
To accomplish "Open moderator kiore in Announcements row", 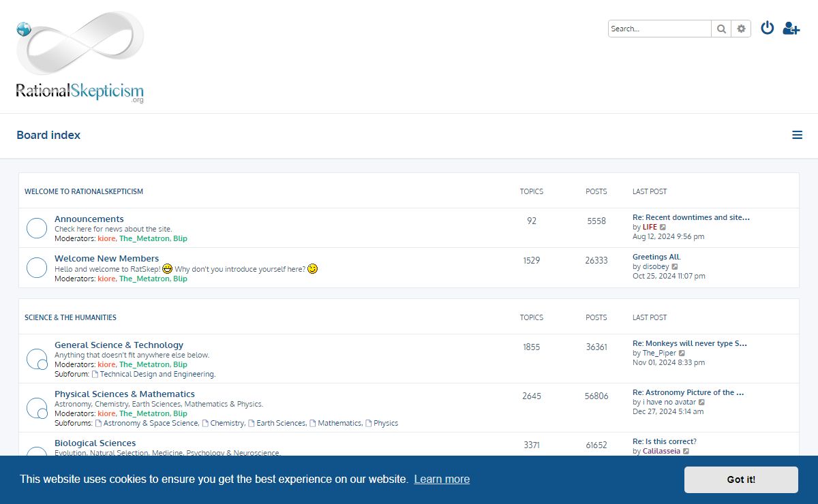I will (x=106, y=239).
